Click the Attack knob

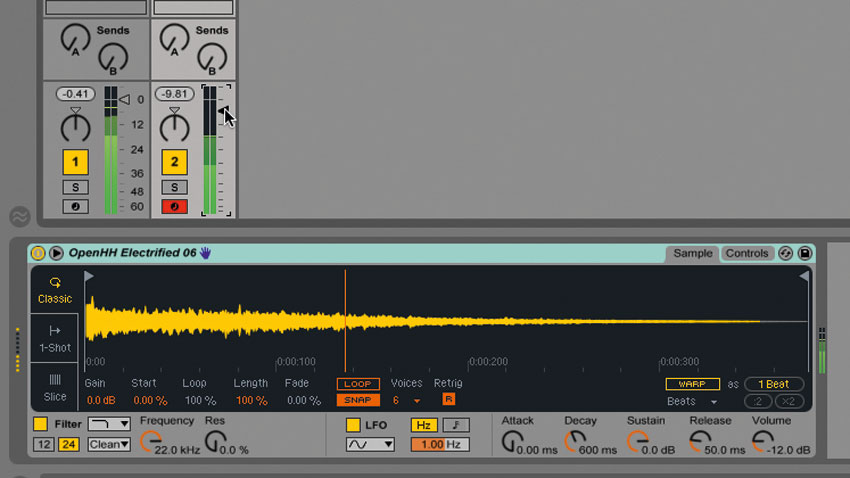512,441
